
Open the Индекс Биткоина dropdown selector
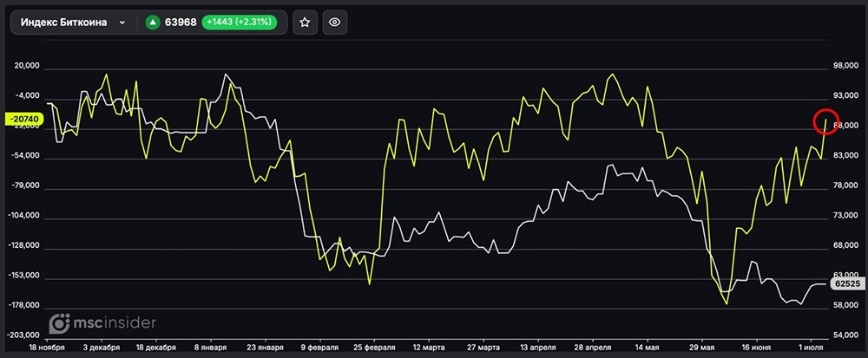pos(73,23)
